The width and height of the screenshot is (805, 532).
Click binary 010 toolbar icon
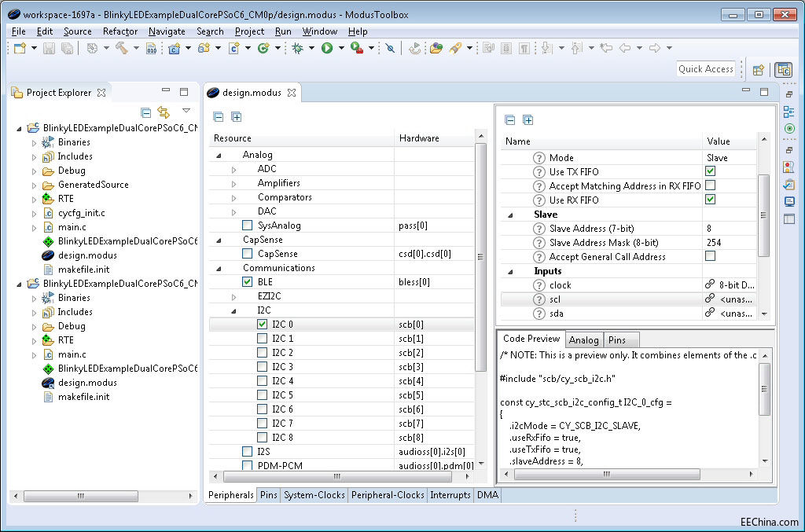tap(152, 48)
